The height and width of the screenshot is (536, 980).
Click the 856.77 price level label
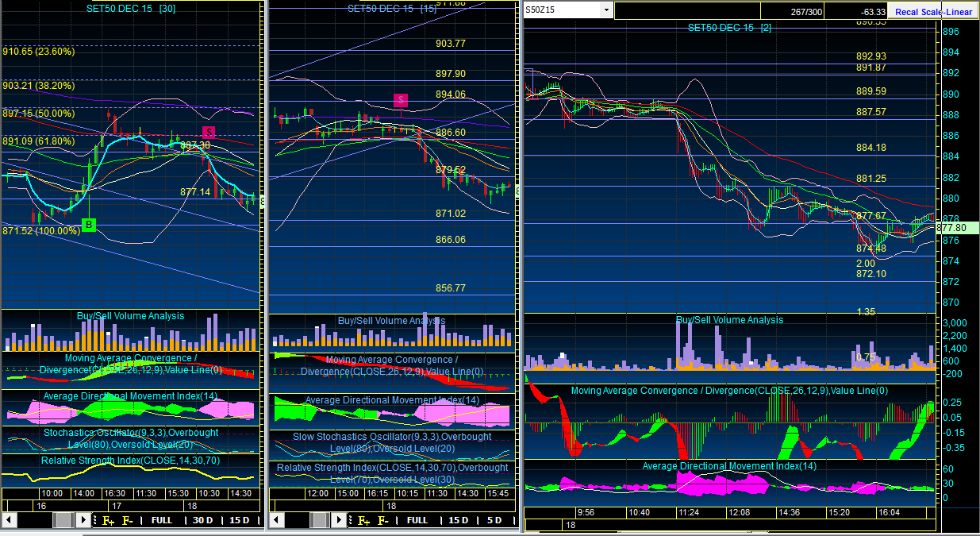pos(451,288)
